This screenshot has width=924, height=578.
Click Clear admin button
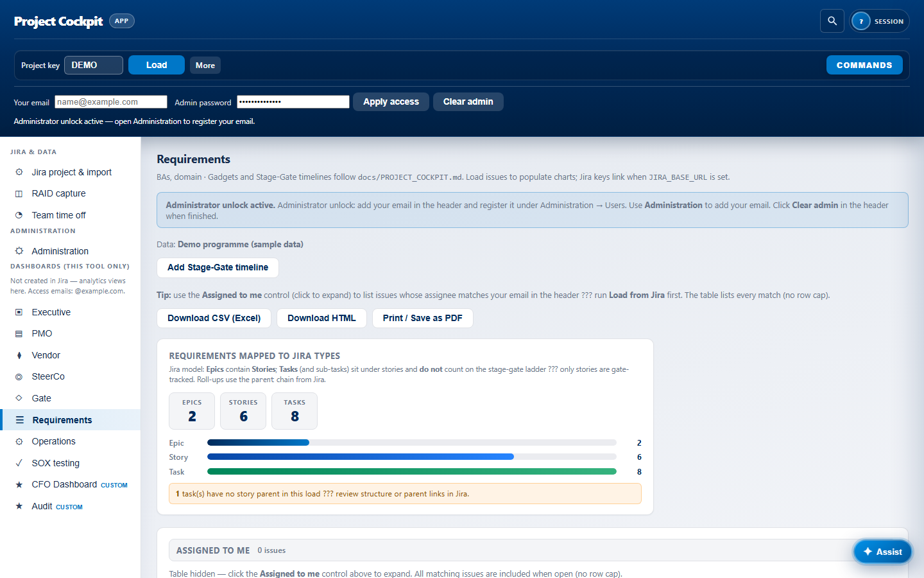click(468, 101)
